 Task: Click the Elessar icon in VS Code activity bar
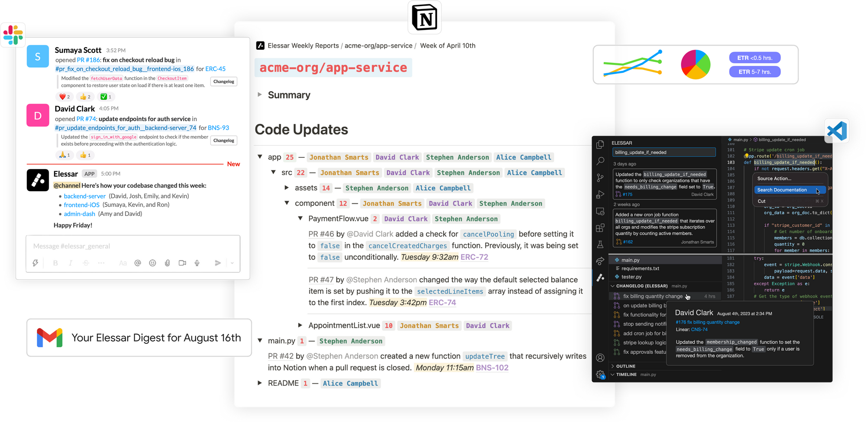pos(600,277)
